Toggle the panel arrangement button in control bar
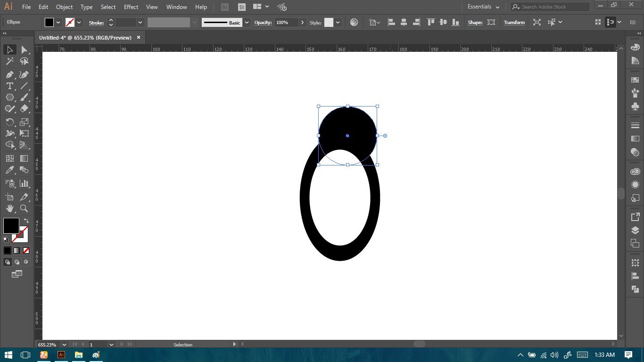 tap(611, 22)
